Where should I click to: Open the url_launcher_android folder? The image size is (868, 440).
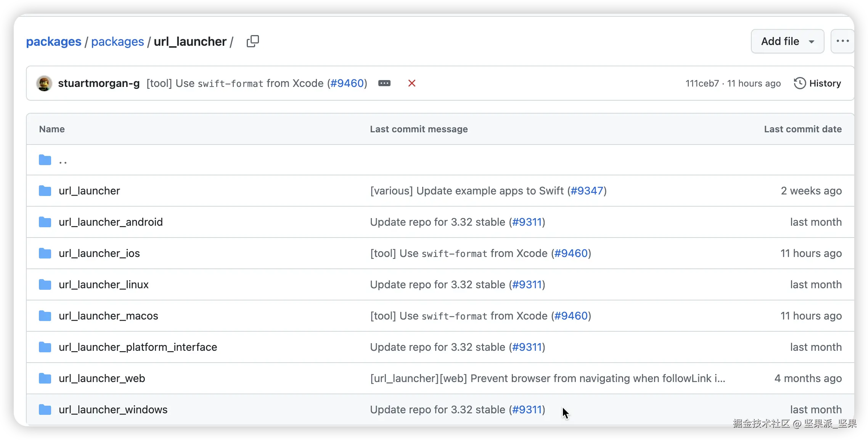pyautogui.click(x=111, y=222)
